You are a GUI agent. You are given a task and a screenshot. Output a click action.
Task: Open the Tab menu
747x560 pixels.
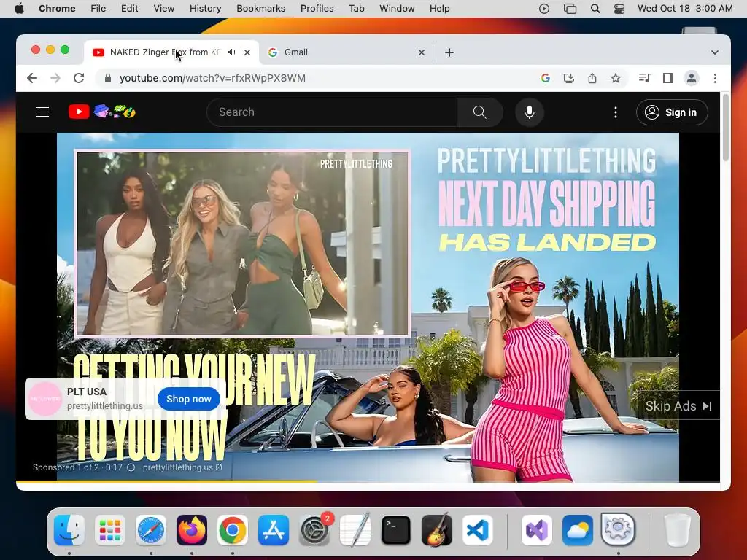(x=356, y=9)
